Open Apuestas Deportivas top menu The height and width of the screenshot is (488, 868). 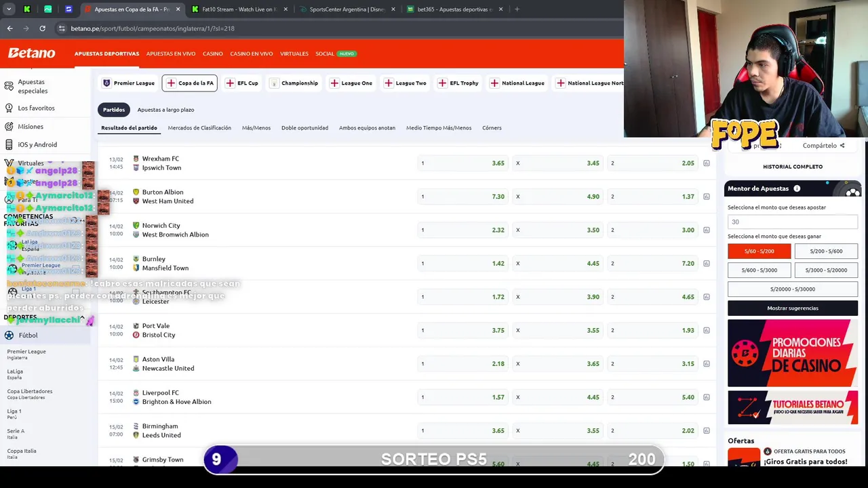pos(106,54)
